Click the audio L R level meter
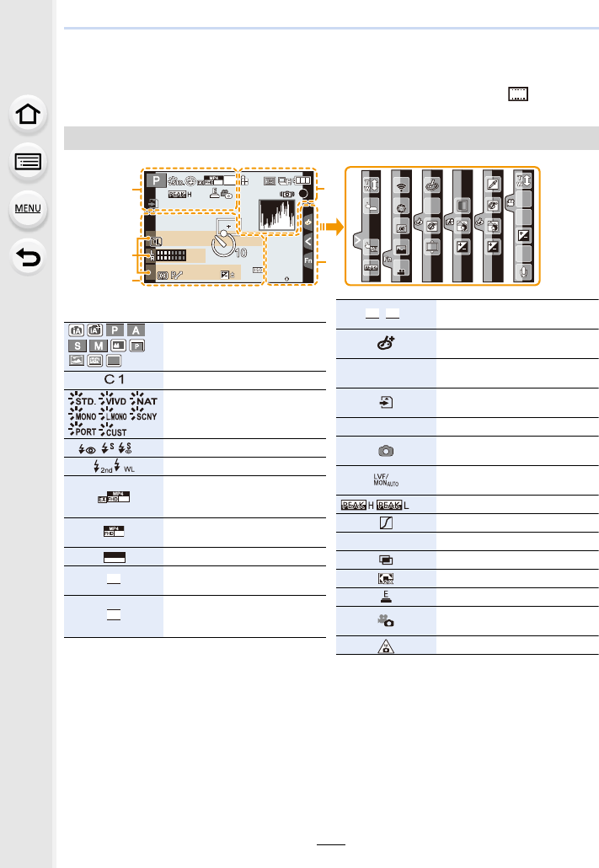The width and height of the screenshot is (599, 868). [168, 255]
